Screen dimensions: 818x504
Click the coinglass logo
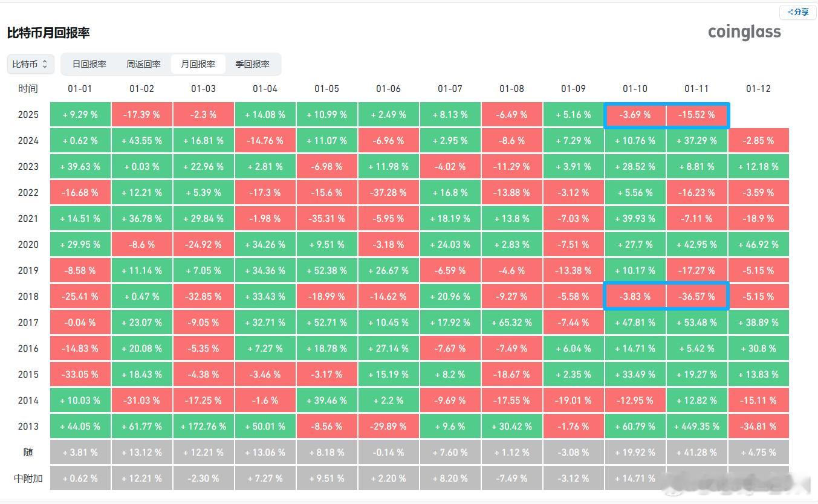coord(744,32)
